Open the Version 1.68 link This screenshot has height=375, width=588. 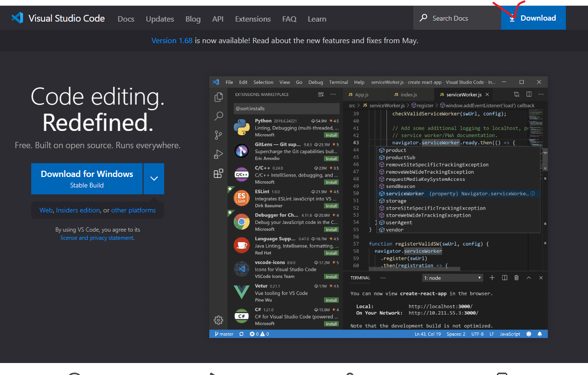tap(172, 41)
